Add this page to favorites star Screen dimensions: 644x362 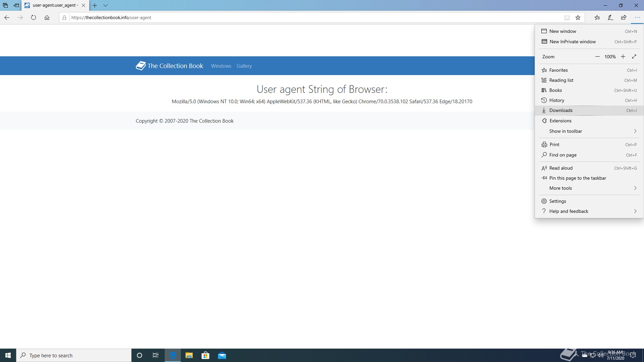578,17
